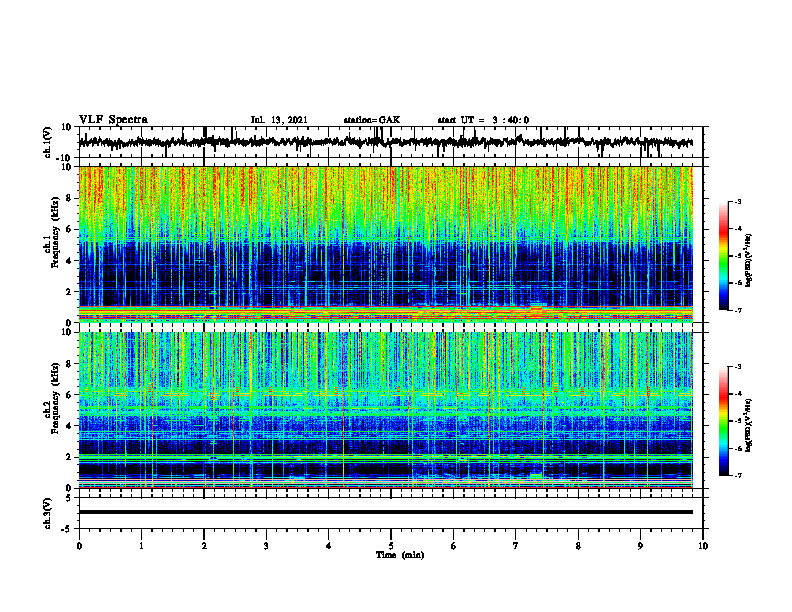Click the ch.2 spectrogram image panel
Viewport: 792px width, 612px height.
point(386,410)
